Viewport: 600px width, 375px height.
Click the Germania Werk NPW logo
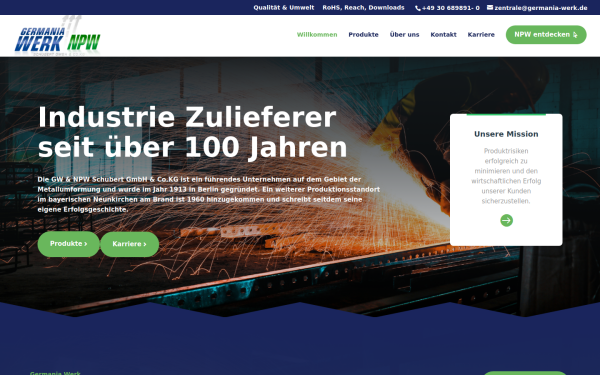pyautogui.click(x=58, y=36)
